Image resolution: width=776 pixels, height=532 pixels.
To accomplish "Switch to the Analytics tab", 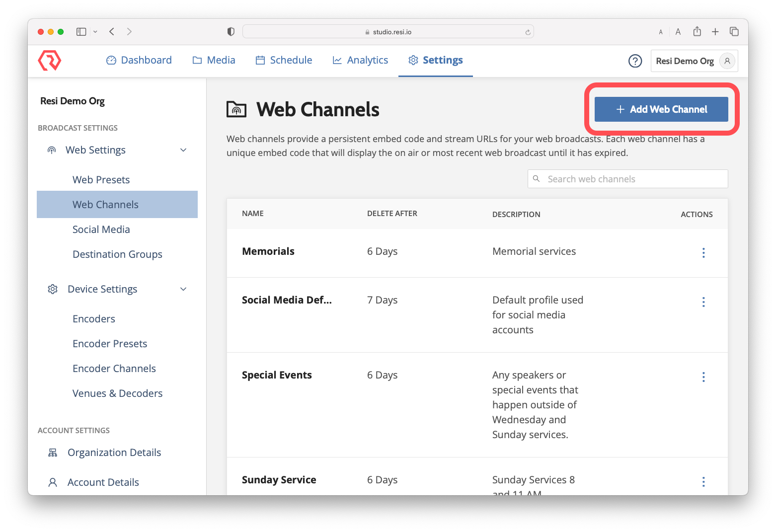I will click(x=361, y=60).
